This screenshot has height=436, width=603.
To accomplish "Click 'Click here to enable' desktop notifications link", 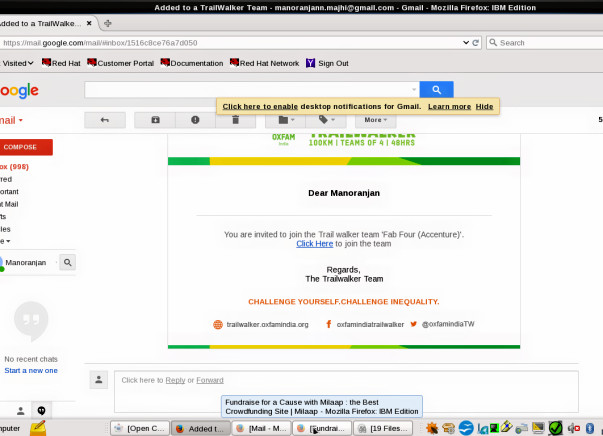I will coord(260,107).
